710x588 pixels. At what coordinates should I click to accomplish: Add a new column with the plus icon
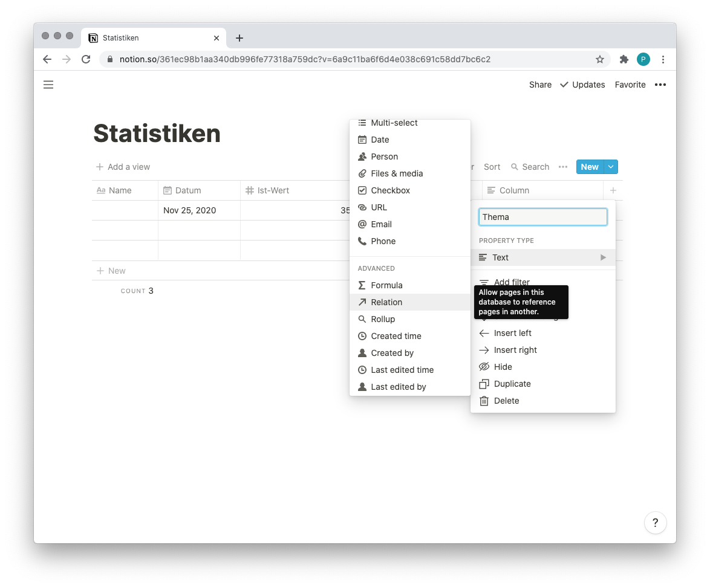[x=613, y=190]
